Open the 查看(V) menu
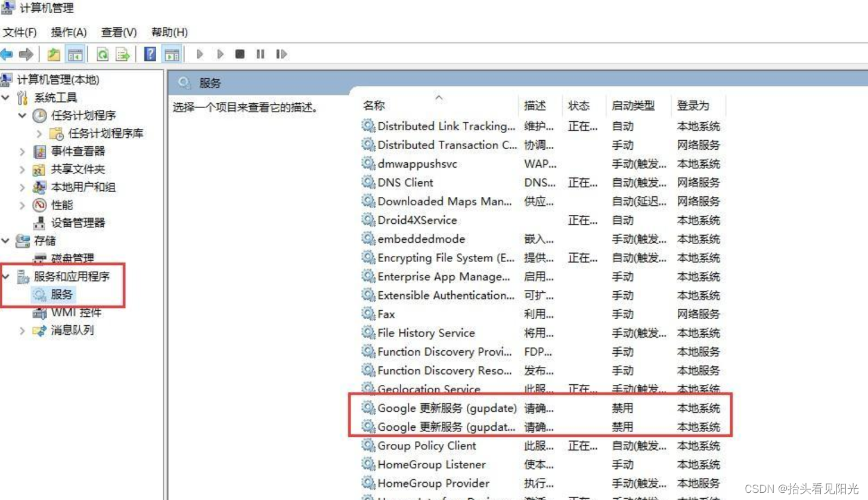This screenshot has width=868, height=500. pyautogui.click(x=117, y=32)
